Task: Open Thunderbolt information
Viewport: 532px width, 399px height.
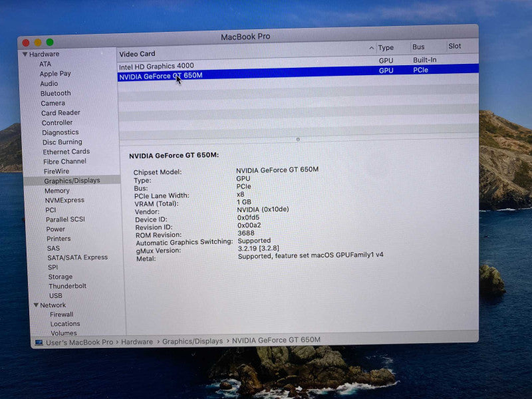Action: click(67, 286)
